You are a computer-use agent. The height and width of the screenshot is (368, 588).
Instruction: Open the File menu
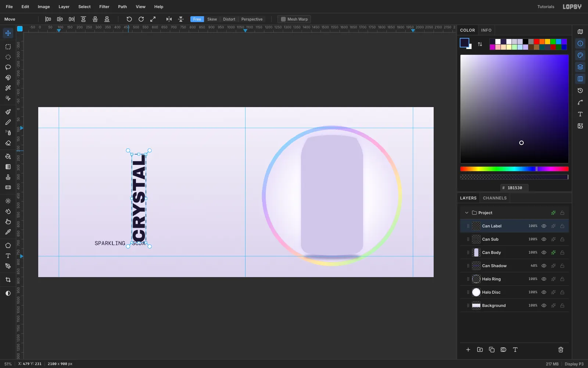click(x=9, y=7)
